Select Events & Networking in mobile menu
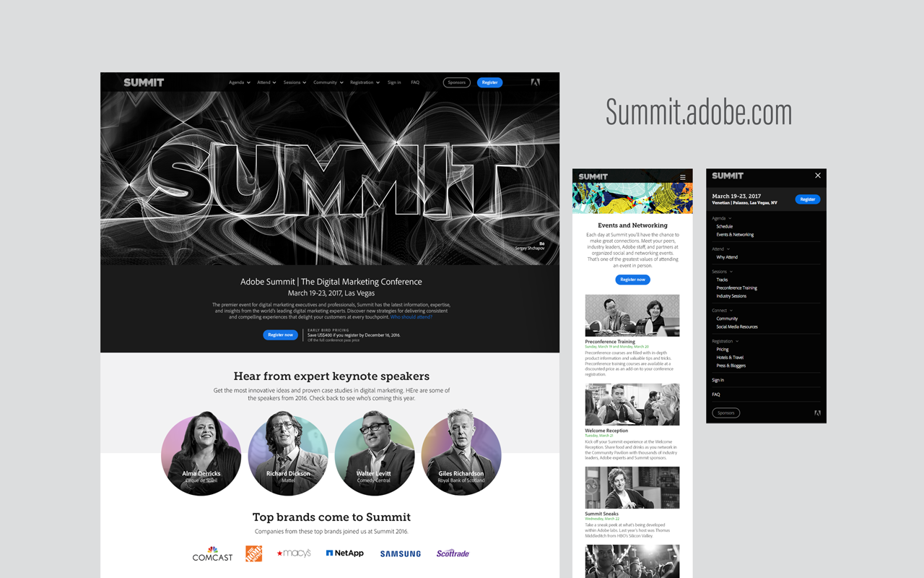 (735, 235)
